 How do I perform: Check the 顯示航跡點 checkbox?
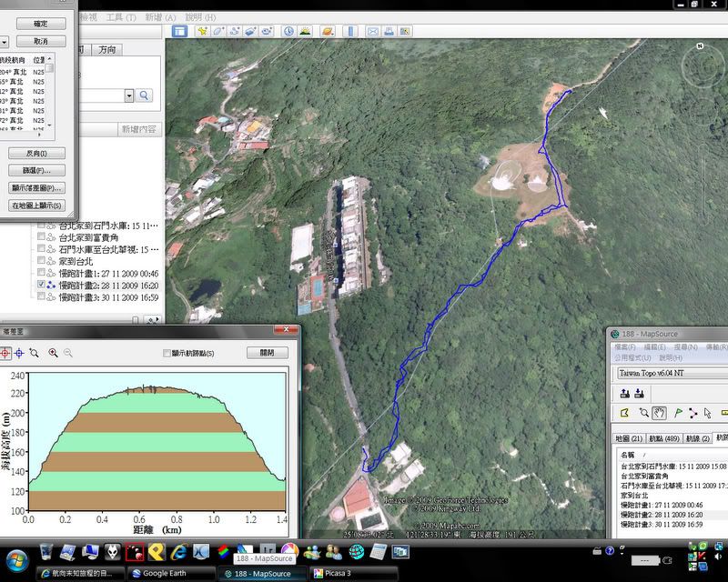click(166, 353)
